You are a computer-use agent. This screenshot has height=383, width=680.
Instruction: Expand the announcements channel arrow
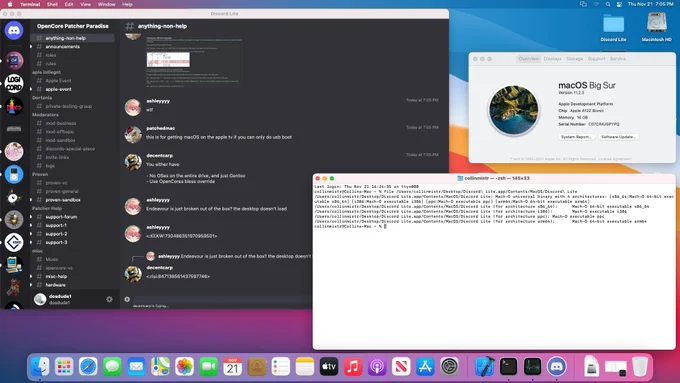click(31, 46)
